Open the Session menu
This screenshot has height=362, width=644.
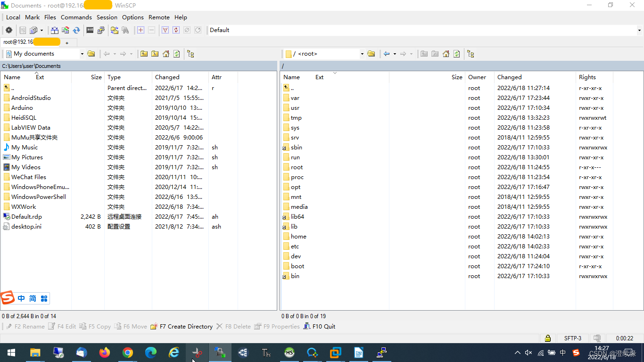point(107,17)
